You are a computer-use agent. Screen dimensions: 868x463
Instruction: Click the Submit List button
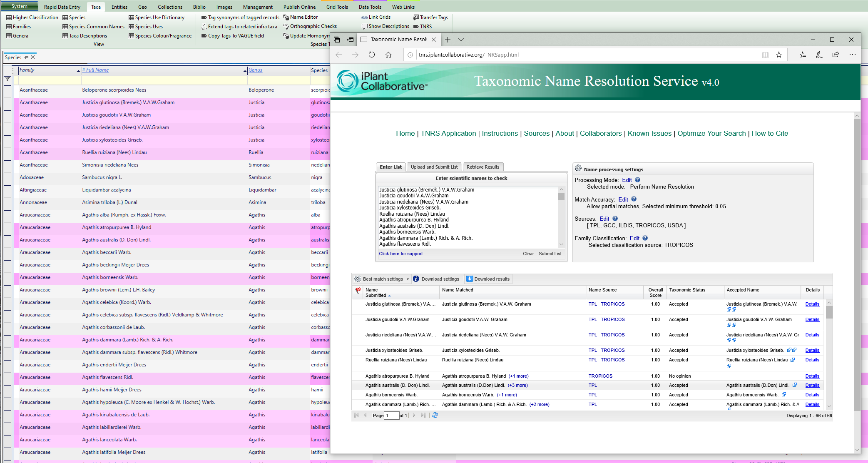click(550, 254)
